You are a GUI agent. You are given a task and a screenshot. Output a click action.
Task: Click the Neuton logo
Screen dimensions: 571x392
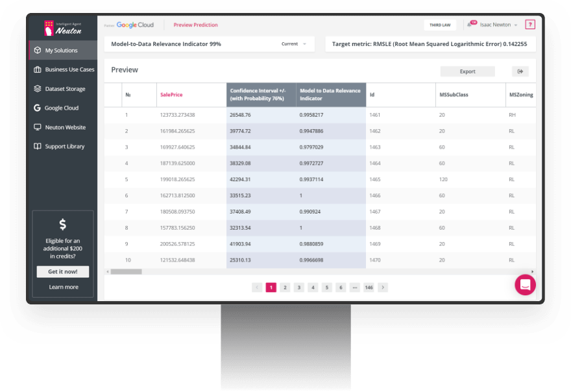(x=63, y=29)
